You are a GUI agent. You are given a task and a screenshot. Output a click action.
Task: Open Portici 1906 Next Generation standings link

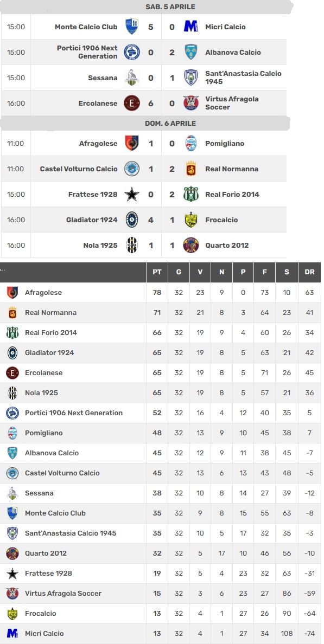point(74,413)
